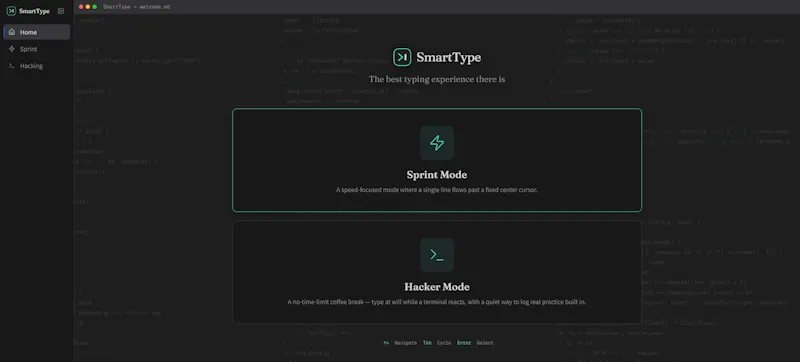
Task: Click the large SmartType logo in center
Action: click(402, 57)
